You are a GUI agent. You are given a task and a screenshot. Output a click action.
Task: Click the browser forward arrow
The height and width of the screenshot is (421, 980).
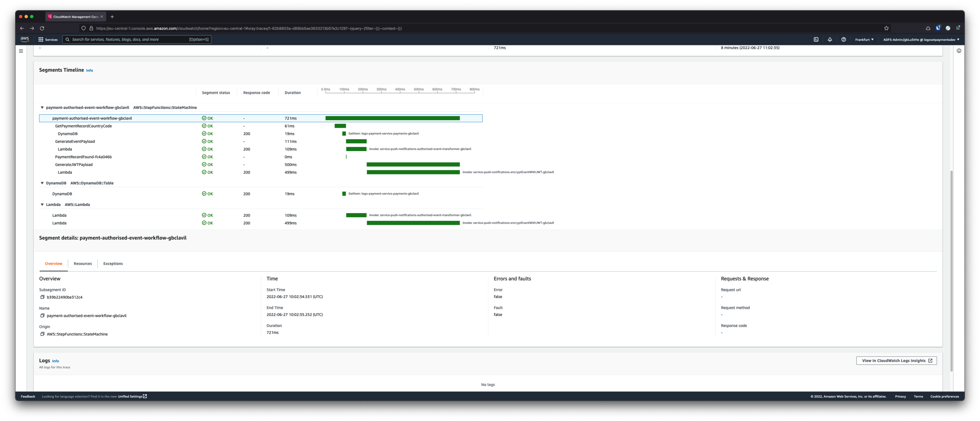[x=32, y=28]
